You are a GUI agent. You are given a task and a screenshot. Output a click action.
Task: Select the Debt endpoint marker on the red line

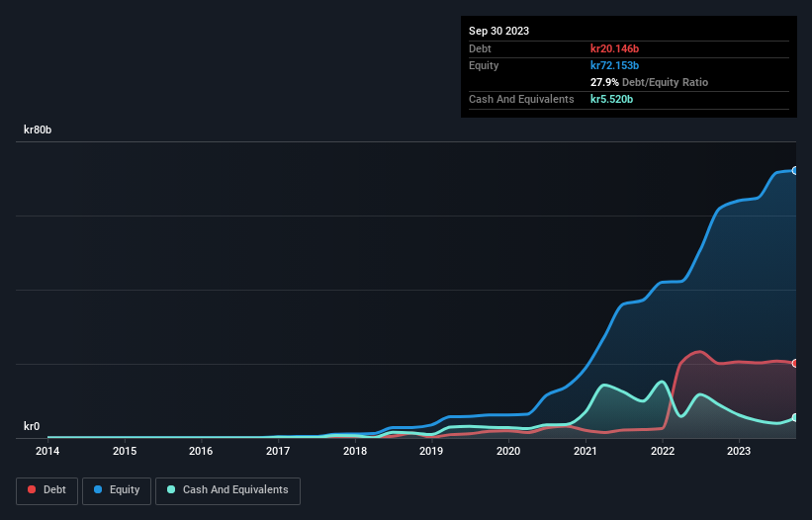795,363
